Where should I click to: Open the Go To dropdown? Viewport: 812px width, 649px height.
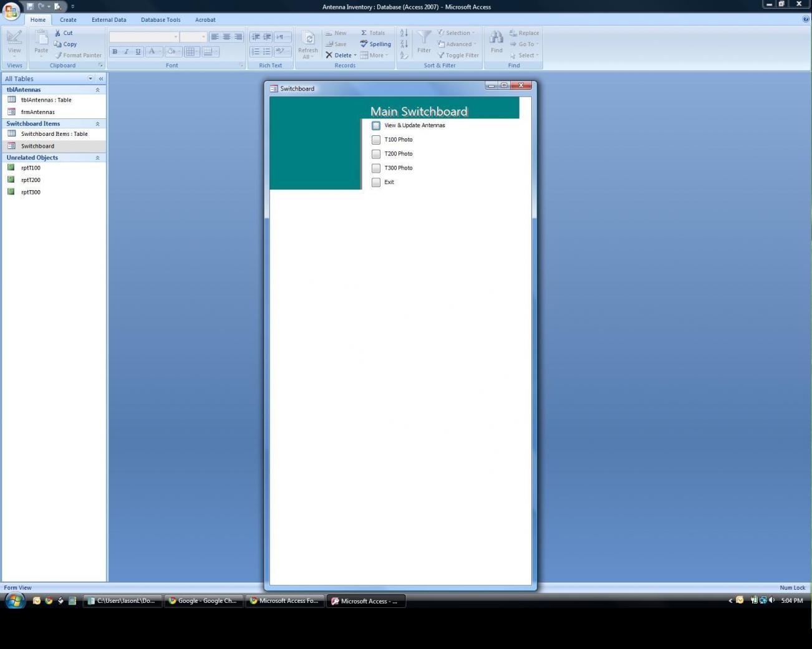(x=524, y=44)
